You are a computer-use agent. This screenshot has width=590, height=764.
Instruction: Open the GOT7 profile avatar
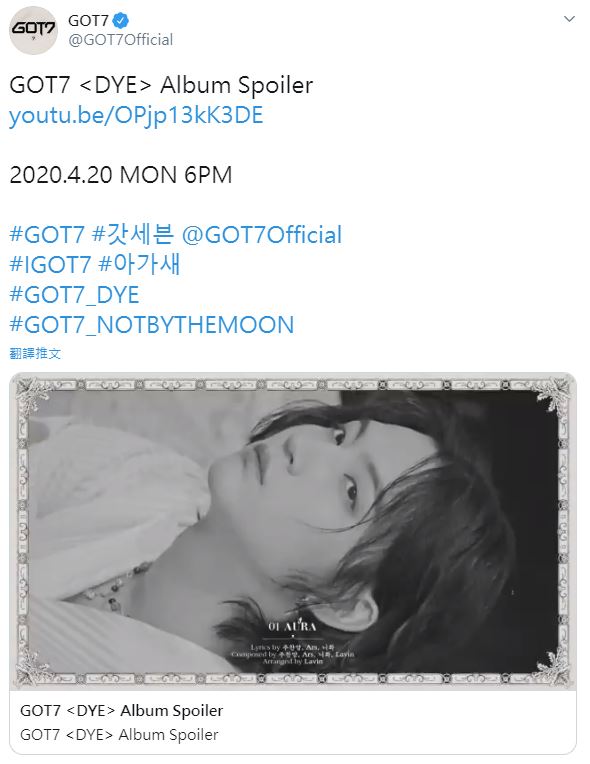pyautogui.click(x=34, y=30)
